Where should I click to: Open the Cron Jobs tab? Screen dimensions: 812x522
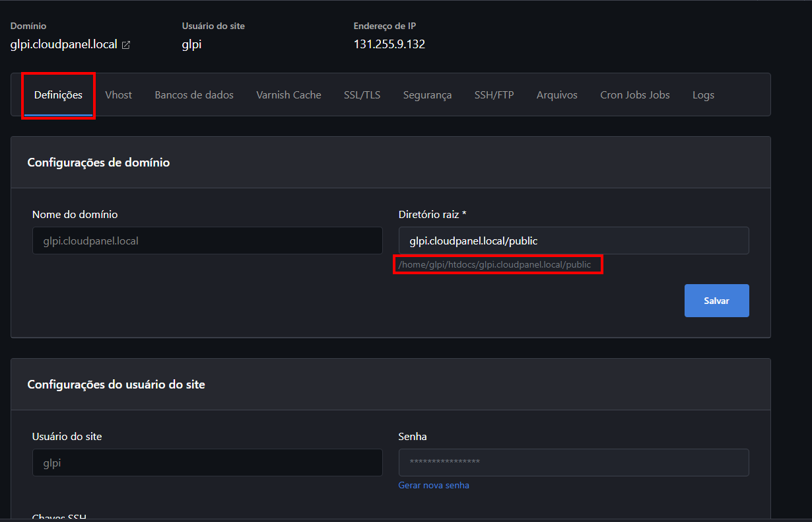pyautogui.click(x=634, y=95)
